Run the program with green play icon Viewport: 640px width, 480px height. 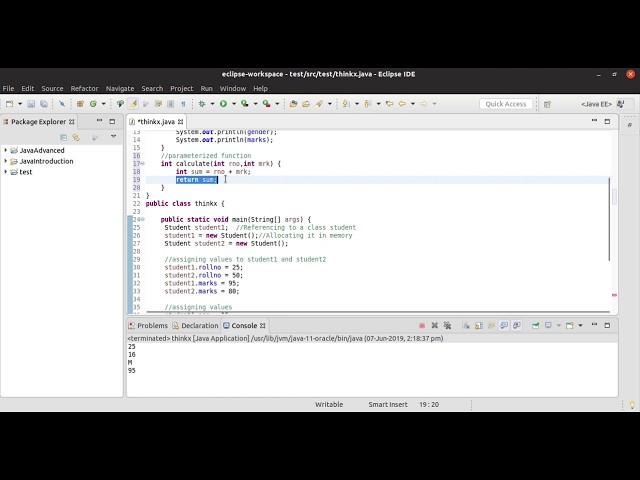point(223,104)
